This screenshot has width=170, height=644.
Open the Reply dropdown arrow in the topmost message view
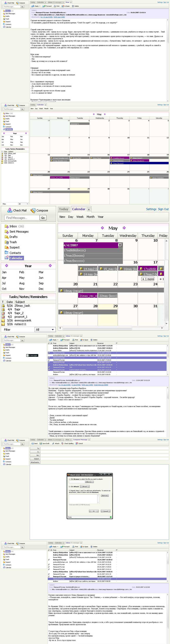(40, 6)
